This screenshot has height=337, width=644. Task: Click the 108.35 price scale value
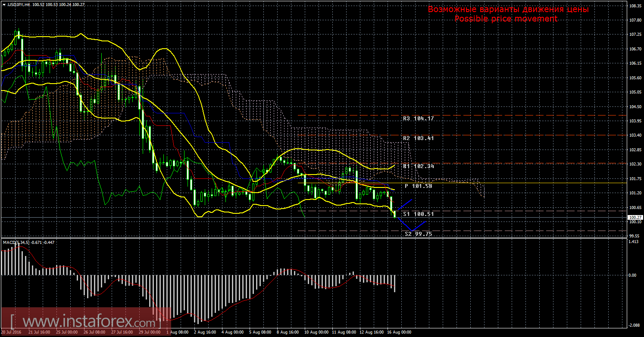(634, 6)
